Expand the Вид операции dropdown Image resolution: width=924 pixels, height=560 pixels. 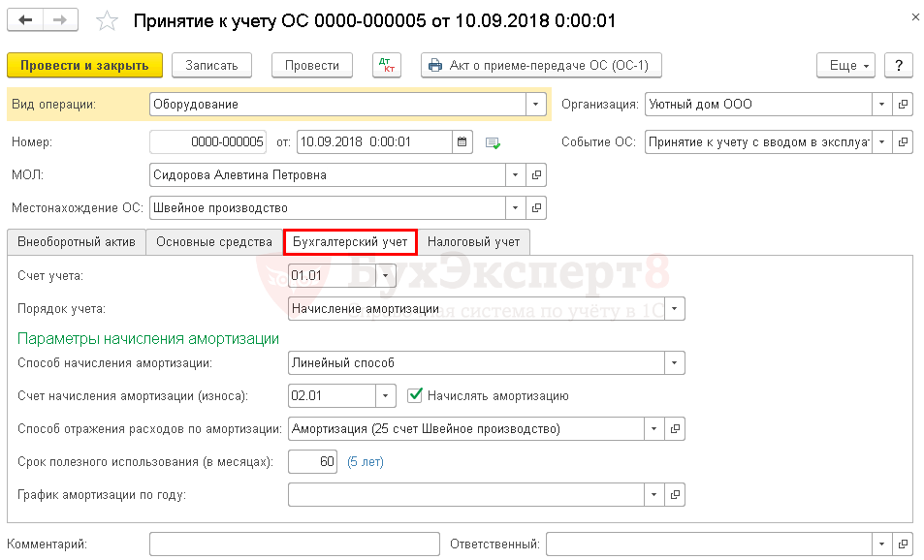coord(536,105)
